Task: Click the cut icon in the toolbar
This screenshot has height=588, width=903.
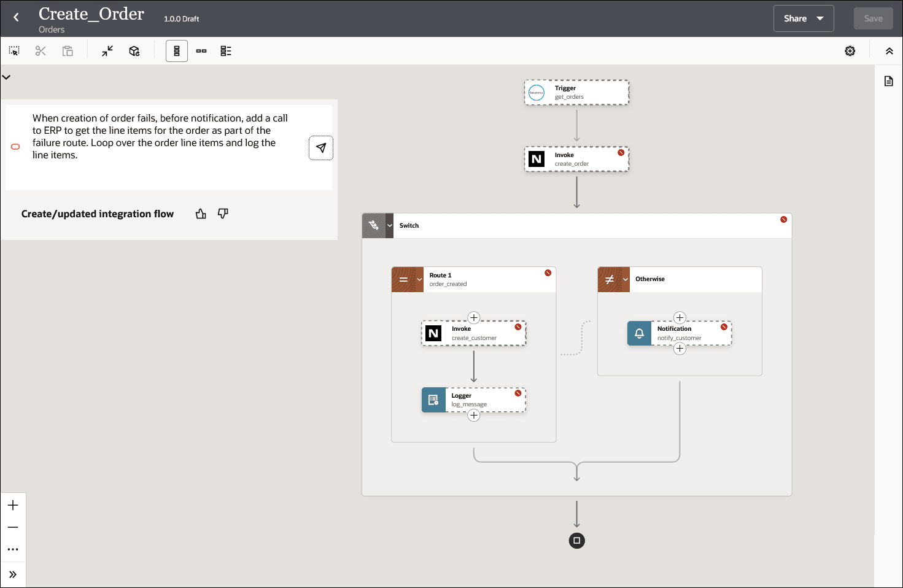Action: (x=41, y=50)
